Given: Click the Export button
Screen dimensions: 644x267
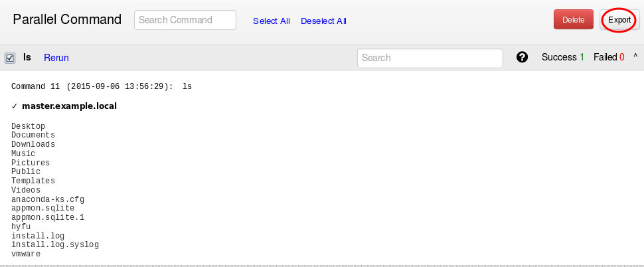Looking at the screenshot, I should [619, 20].
